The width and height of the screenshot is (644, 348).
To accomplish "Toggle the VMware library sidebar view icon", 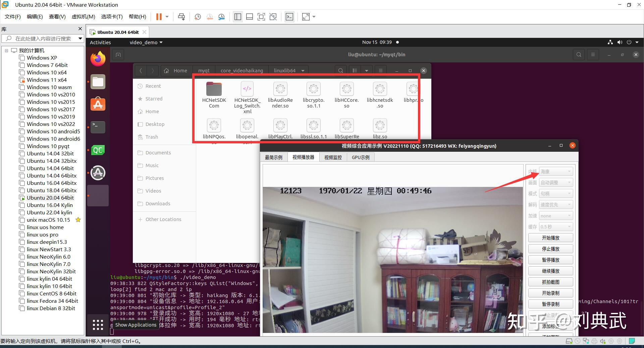I will [238, 17].
